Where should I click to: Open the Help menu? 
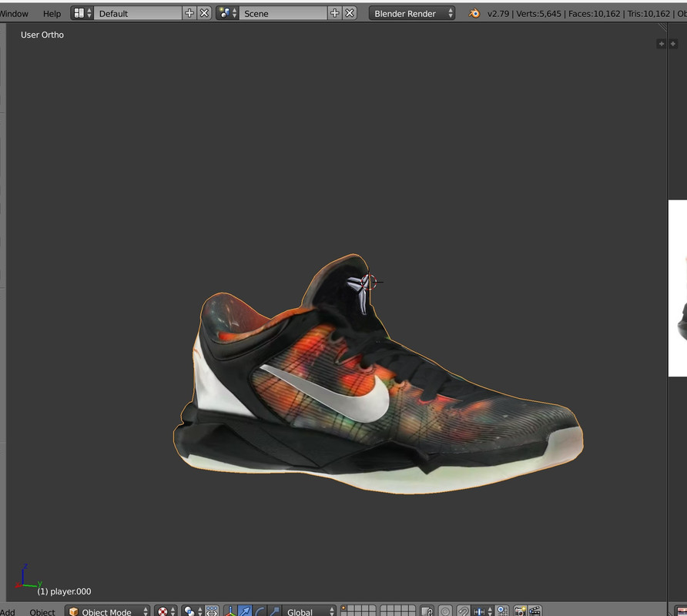[52, 14]
